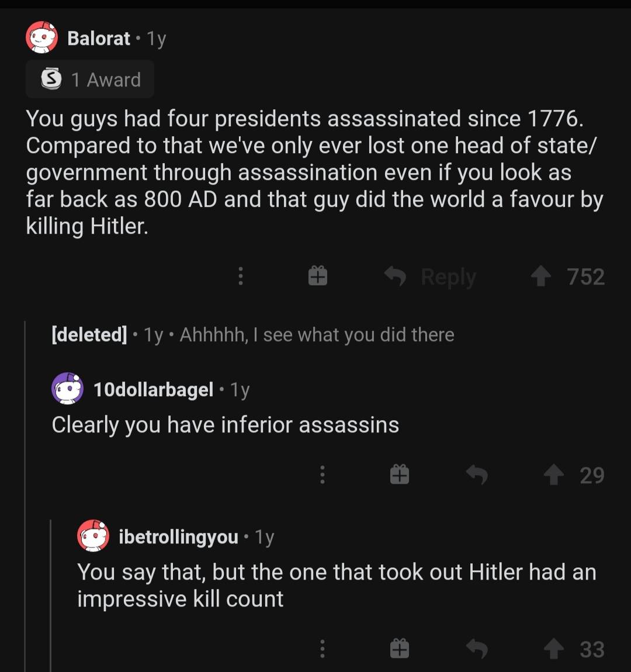Open the overflow menu on ibetrollingyou's comment
631x672 pixels.
pos(323,649)
